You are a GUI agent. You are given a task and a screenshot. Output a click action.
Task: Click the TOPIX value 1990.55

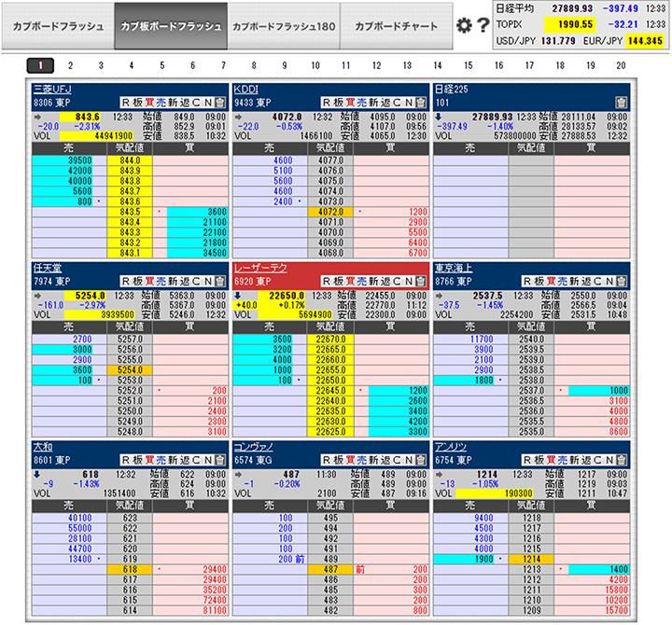click(x=570, y=25)
